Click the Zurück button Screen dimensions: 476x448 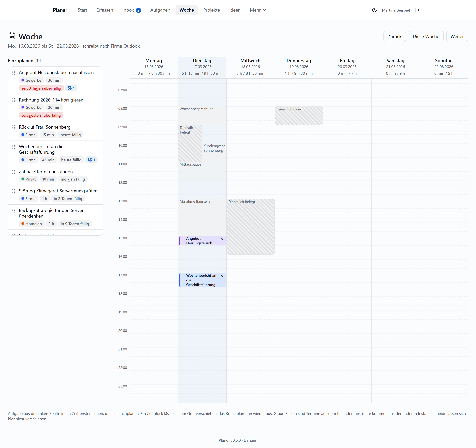[394, 36]
